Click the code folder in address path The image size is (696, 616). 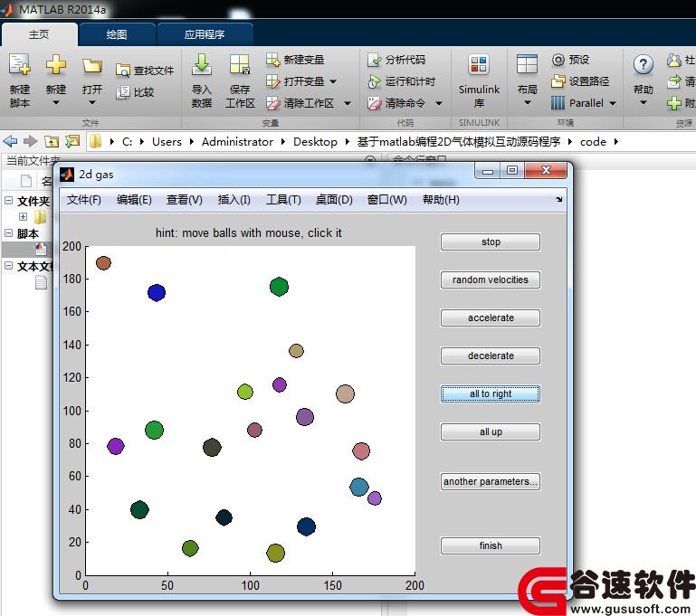(593, 142)
